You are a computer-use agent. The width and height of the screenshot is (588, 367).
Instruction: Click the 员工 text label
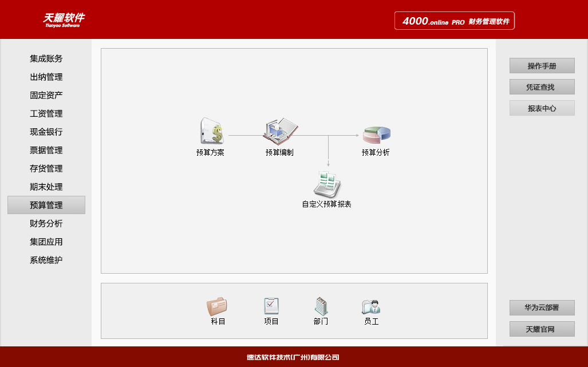coord(371,321)
